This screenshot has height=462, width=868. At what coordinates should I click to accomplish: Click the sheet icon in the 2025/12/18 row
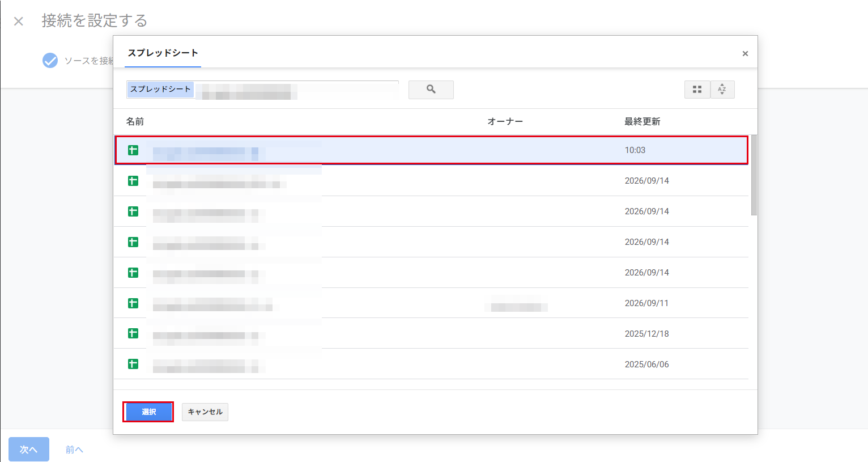pos(133,333)
